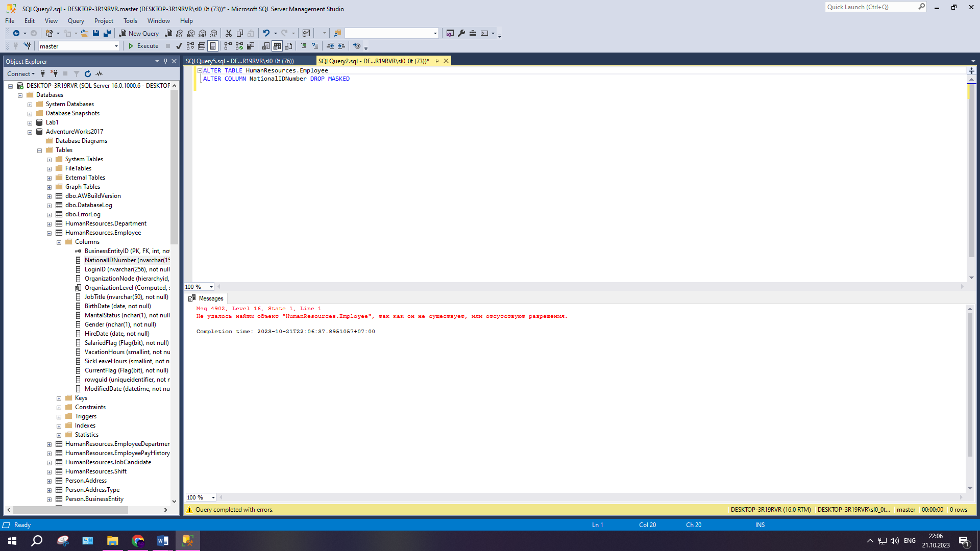Save the current query with the disk icon

click(x=96, y=33)
